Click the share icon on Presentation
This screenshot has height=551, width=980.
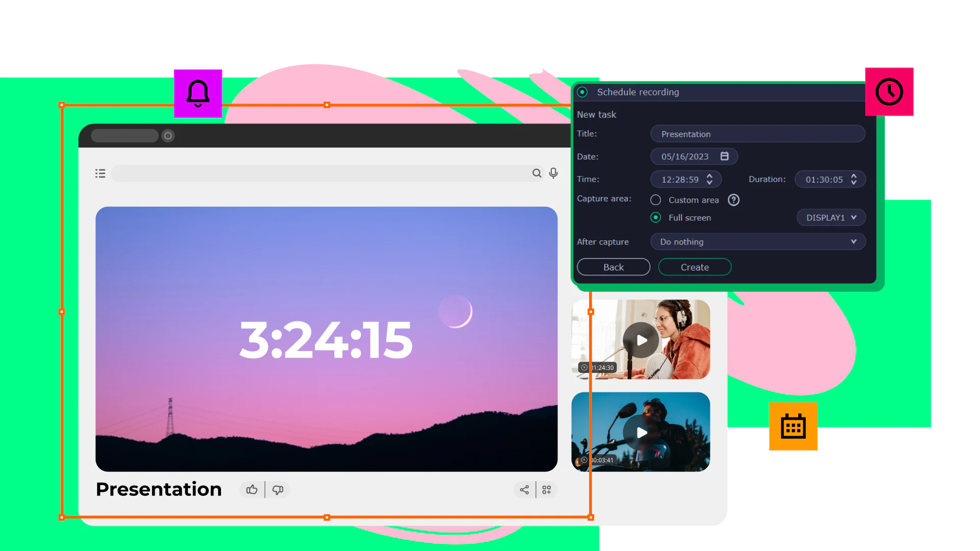524,490
